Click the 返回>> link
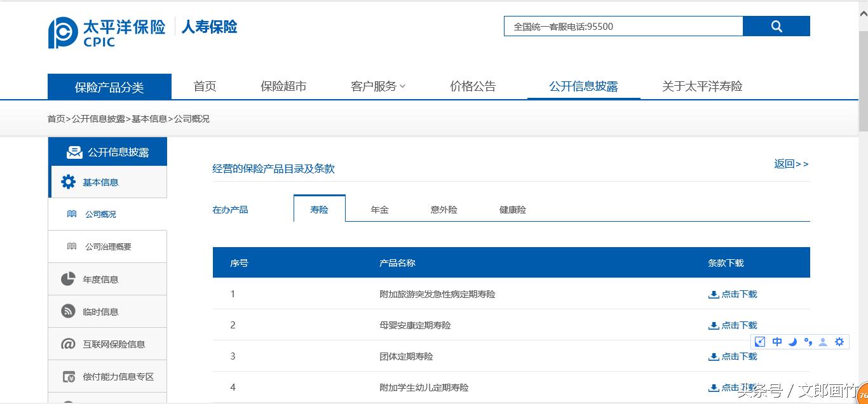 (790, 164)
